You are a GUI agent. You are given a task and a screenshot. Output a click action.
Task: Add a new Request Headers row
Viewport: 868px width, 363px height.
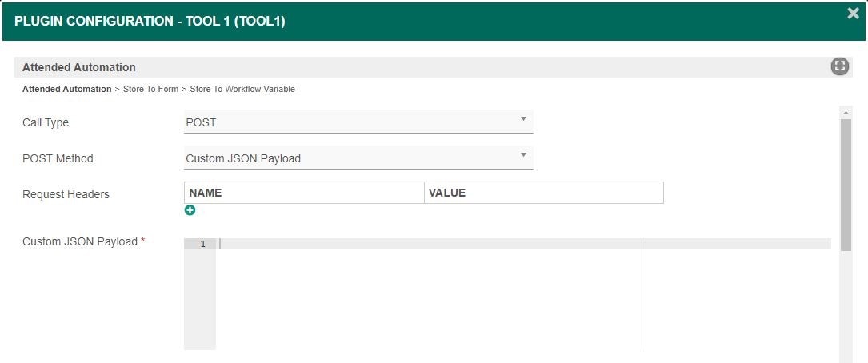[x=190, y=210]
